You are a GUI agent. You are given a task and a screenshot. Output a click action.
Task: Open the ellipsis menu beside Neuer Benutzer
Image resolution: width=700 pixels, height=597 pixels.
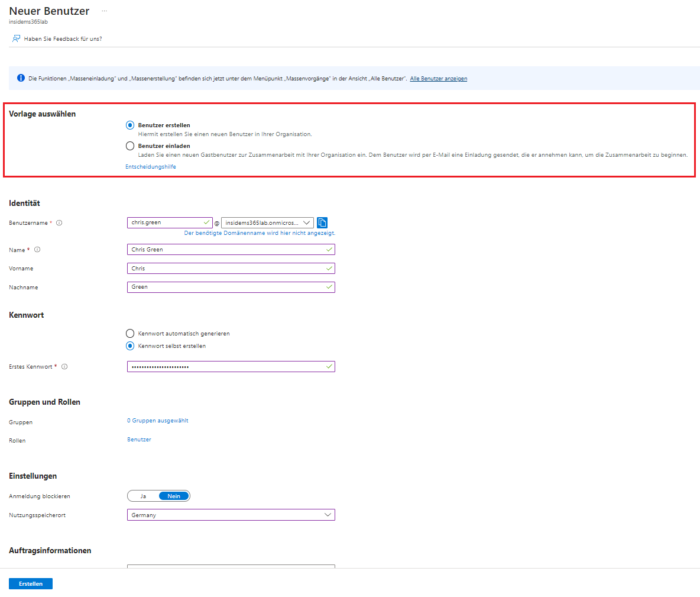(104, 11)
